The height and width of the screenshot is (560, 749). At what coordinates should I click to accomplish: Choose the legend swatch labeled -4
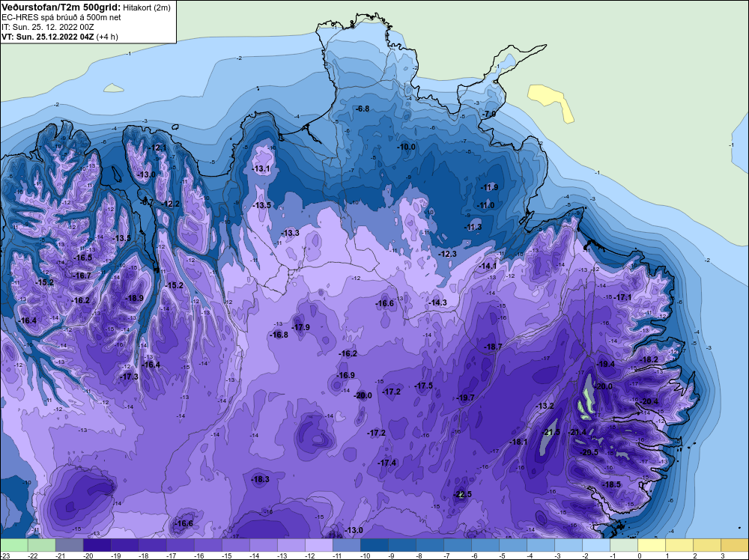coord(540,545)
